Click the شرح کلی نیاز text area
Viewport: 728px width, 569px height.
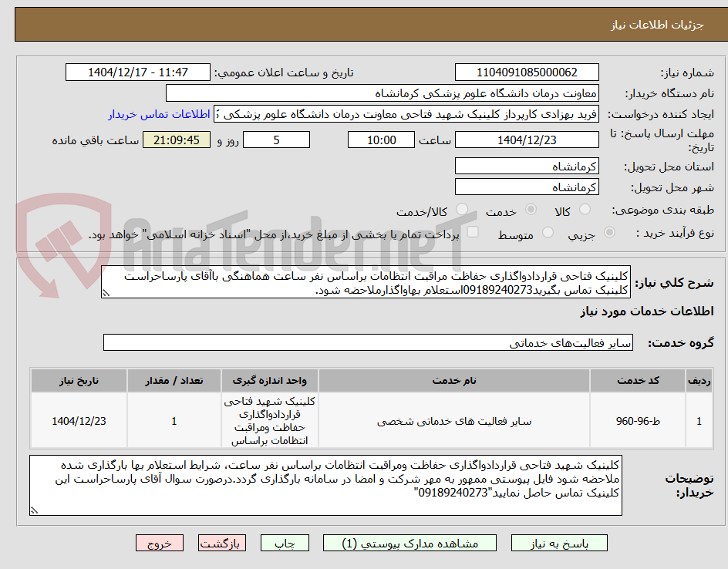click(366, 282)
